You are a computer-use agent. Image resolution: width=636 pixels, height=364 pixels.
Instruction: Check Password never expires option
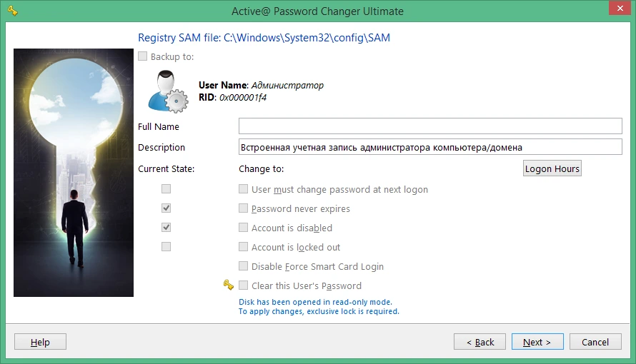point(243,208)
